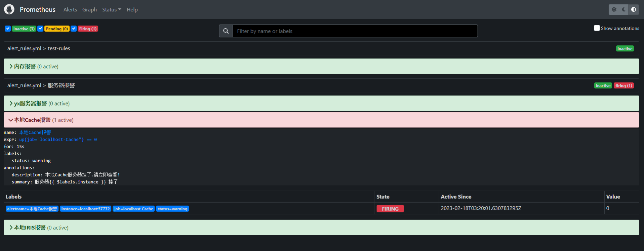Click the description annotation line
Image resolution: width=644 pixels, height=251 pixels.
click(66, 175)
